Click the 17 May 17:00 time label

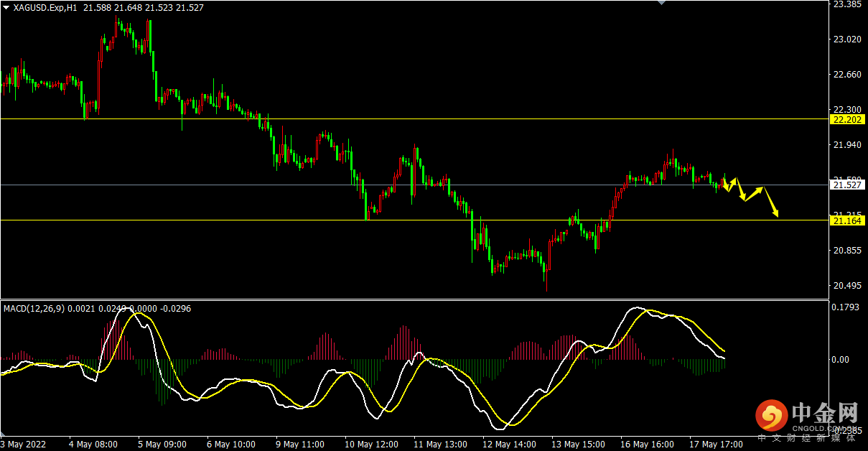point(715,445)
